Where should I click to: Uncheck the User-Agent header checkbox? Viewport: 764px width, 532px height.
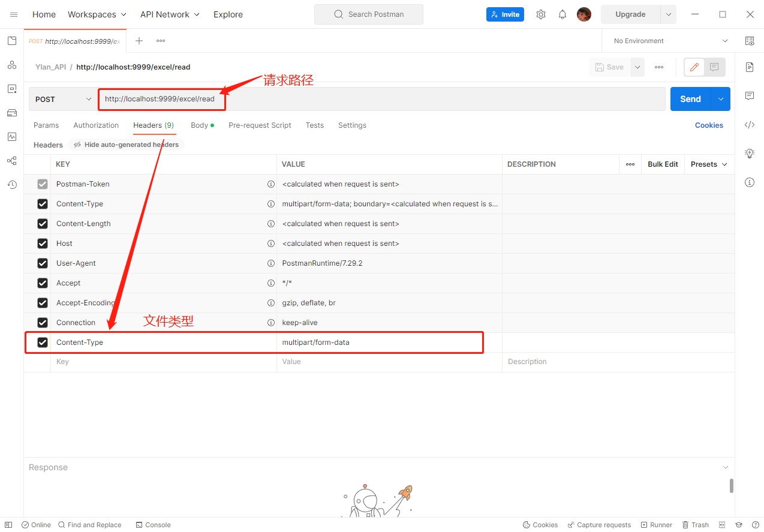click(x=43, y=263)
